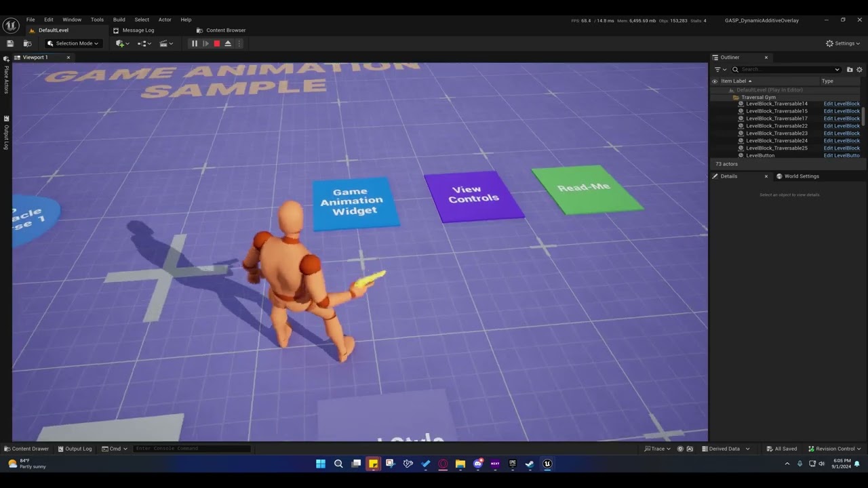
Task: Select LevelBlock_Traversable14 in Outliner
Action: click(776, 104)
